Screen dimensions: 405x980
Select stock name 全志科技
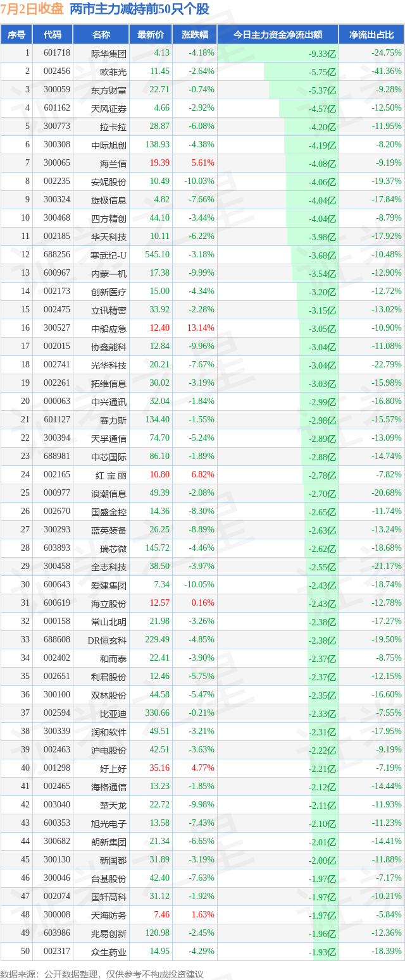pyautogui.click(x=109, y=567)
